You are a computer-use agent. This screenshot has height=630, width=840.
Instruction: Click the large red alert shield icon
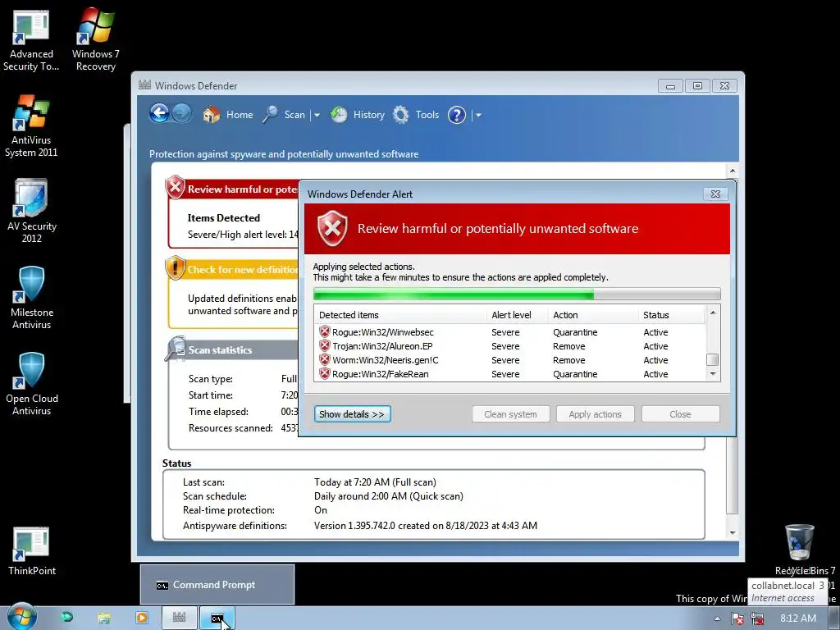[332, 228]
